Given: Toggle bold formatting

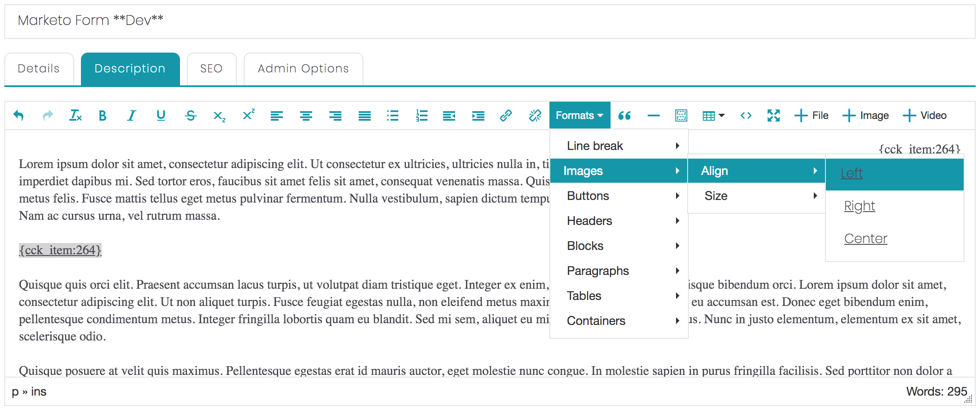Looking at the screenshot, I should [x=102, y=115].
